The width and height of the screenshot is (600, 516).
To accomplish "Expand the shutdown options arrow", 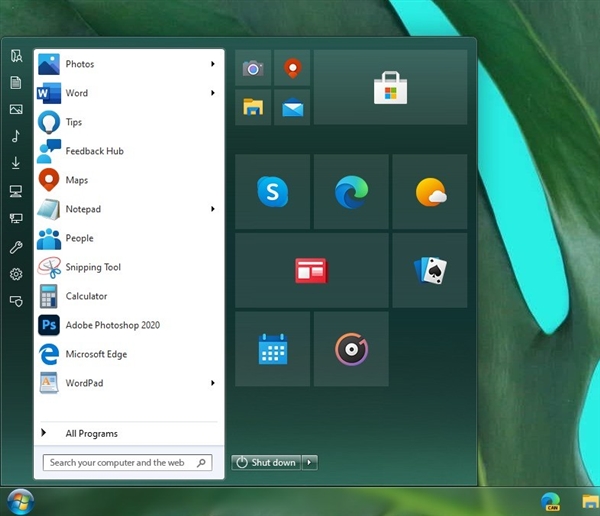I will (310, 462).
